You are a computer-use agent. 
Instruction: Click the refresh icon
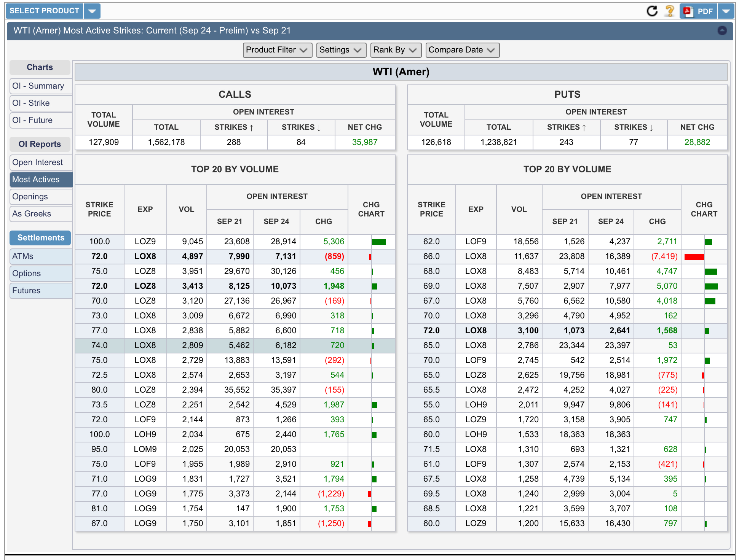(x=652, y=11)
